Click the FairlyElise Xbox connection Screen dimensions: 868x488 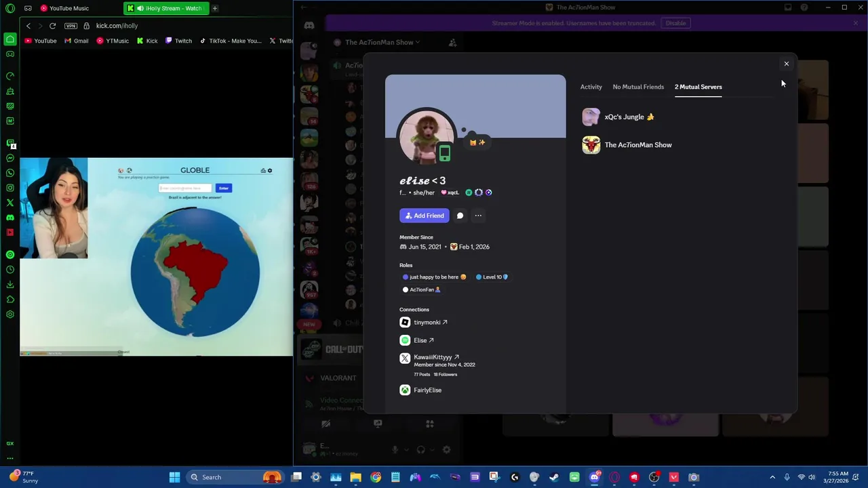pos(427,390)
